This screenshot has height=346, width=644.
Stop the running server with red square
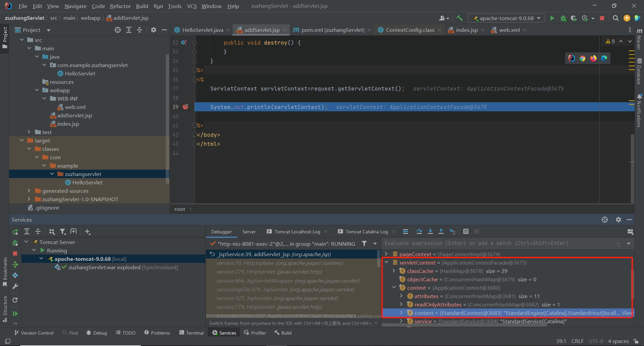602,18
